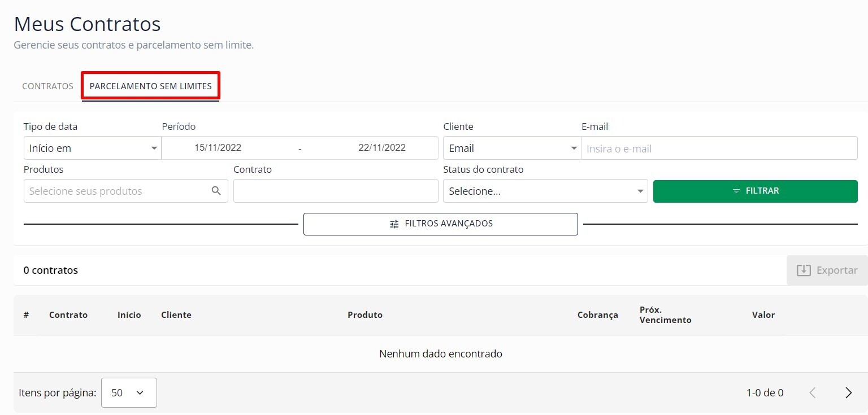868x415 pixels.
Task: Switch to the Contratos tab
Action: pos(47,86)
